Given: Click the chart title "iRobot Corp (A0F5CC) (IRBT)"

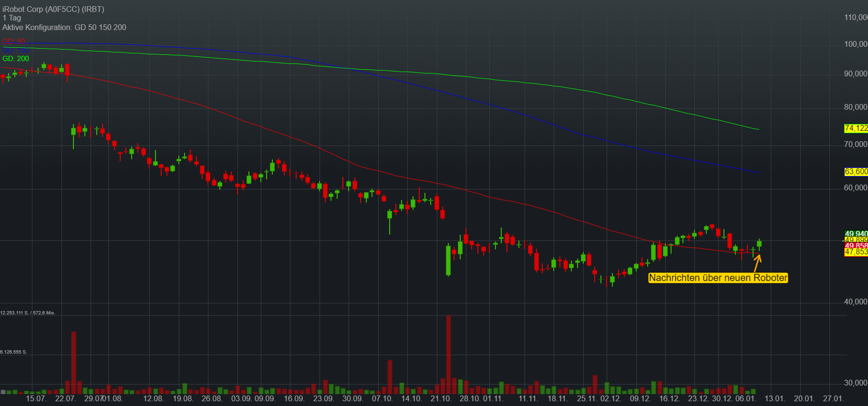Looking at the screenshot, I should (x=53, y=9).
